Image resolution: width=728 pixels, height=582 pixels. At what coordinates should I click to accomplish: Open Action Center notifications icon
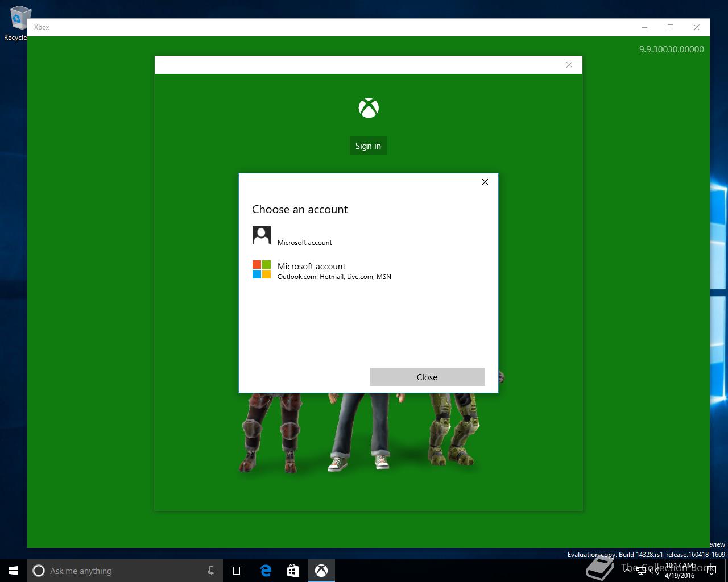coord(712,571)
